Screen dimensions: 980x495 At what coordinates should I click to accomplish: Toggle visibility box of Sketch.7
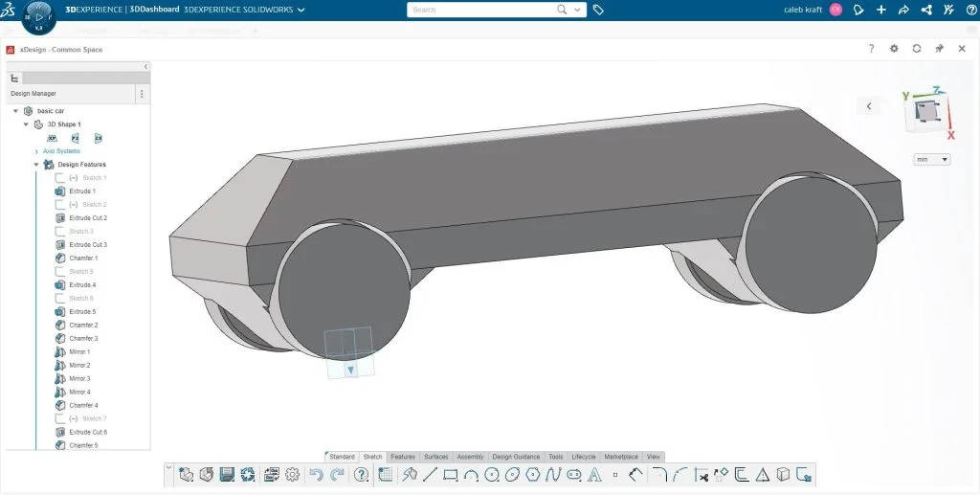click(60, 418)
